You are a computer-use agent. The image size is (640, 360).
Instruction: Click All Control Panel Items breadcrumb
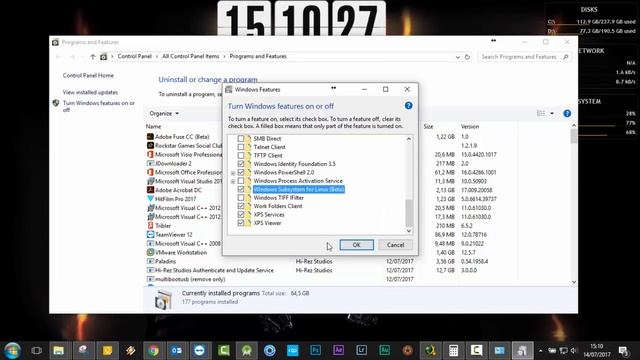[x=191, y=57]
